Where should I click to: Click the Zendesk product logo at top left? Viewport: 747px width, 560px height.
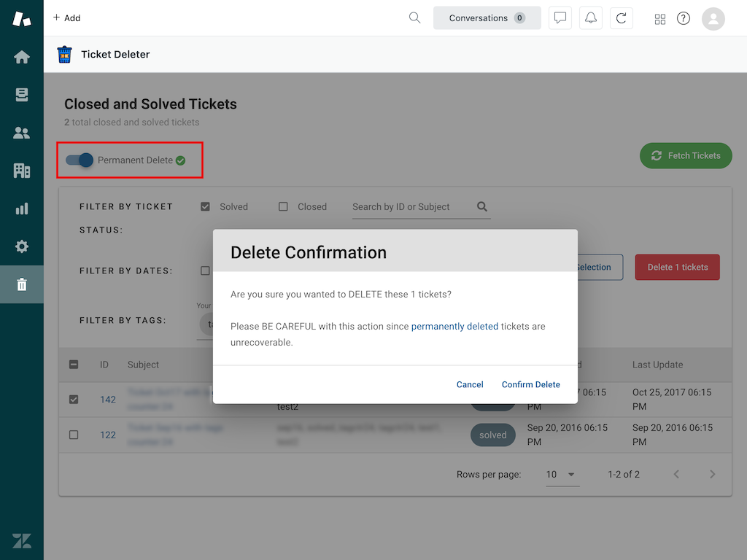(21, 18)
